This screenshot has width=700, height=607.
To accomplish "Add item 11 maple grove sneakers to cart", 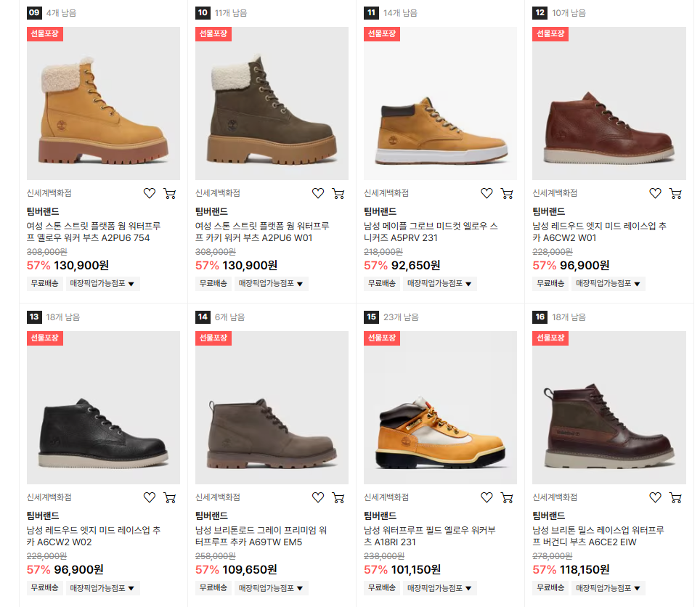I will tap(507, 193).
